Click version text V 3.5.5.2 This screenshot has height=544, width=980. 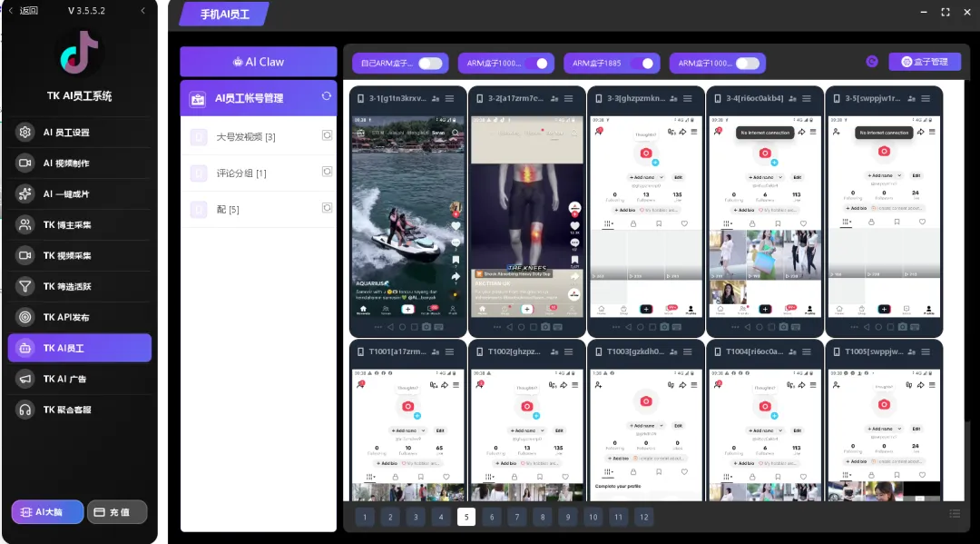click(86, 11)
